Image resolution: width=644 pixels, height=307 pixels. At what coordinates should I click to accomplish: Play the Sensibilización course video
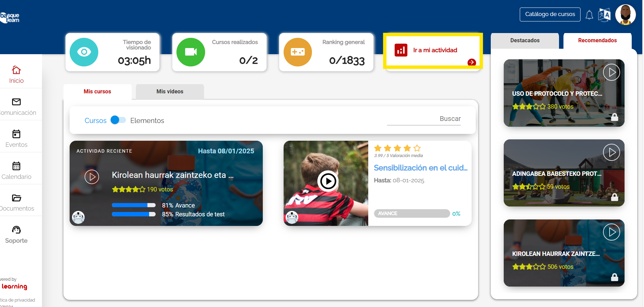pyautogui.click(x=328, y=181)
